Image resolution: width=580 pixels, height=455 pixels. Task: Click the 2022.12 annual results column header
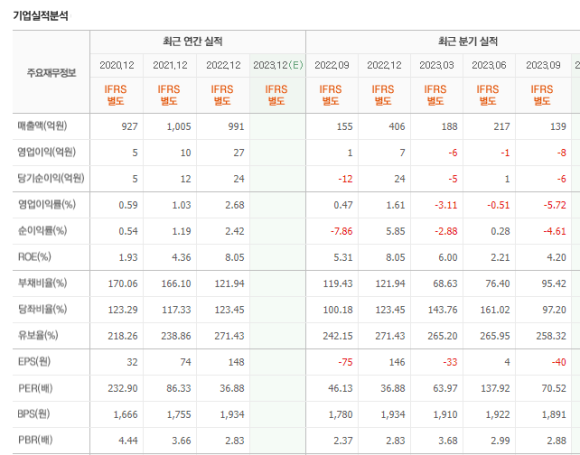click(223, 65)
